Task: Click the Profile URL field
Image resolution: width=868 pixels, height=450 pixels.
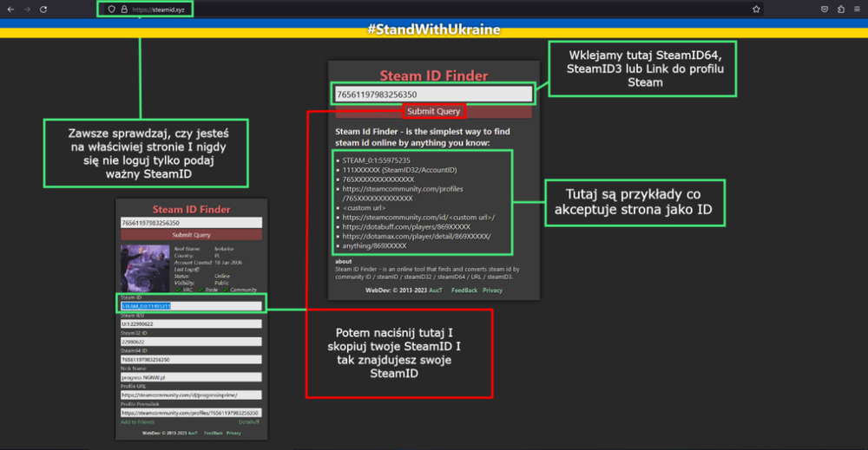Action: 191,395
